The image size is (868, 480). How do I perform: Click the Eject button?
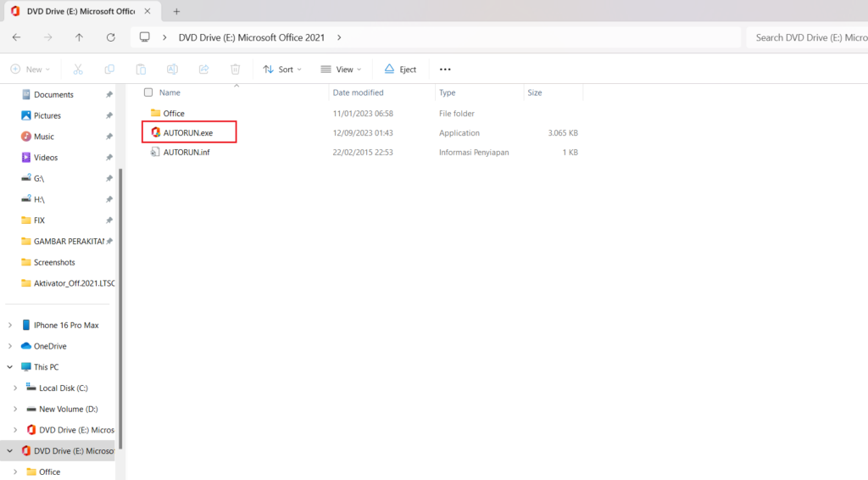[400, 70]
